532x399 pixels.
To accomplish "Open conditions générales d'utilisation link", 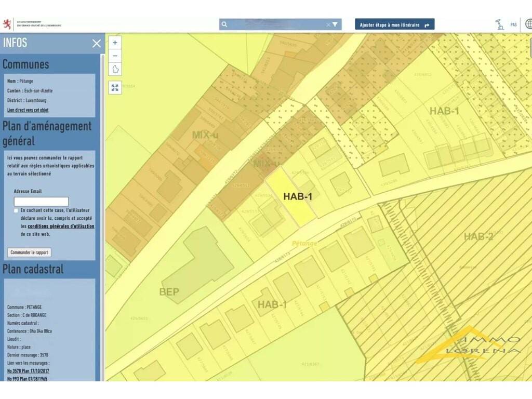I will [x=61, y=226].
